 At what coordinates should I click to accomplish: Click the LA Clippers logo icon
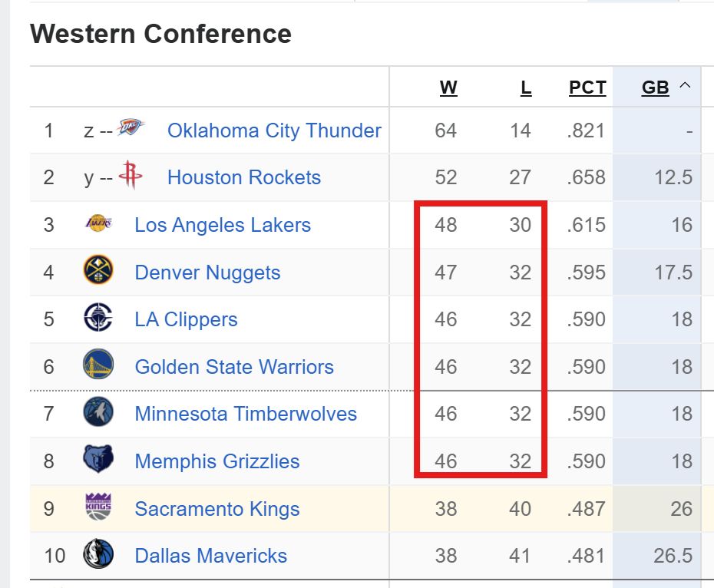click(98, 318)
